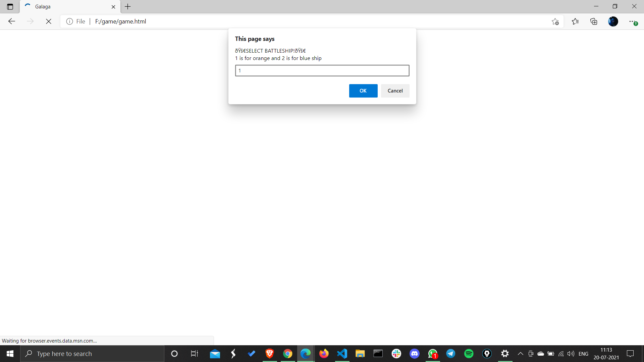This screenshot has height=362, width=644.
Task: Open Task View on the taskbar
Action: click(x=195, y=354)
